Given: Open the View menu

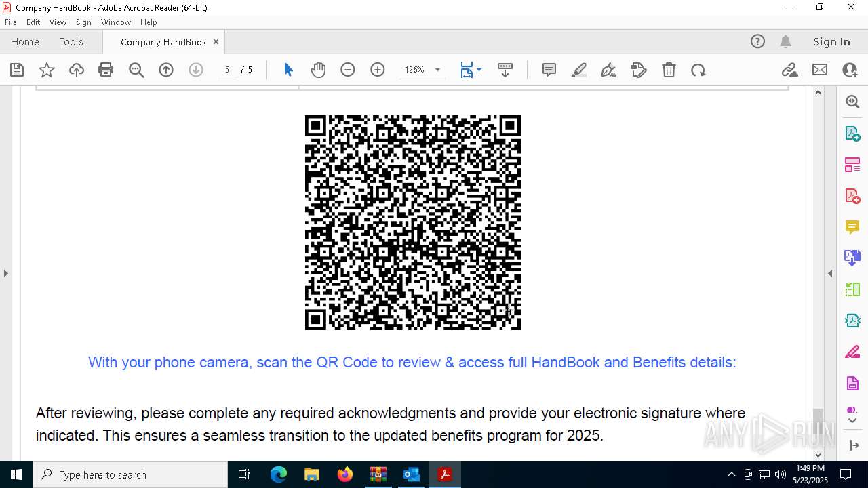Looking at the screenshot, I should click(x=58, y=22).
